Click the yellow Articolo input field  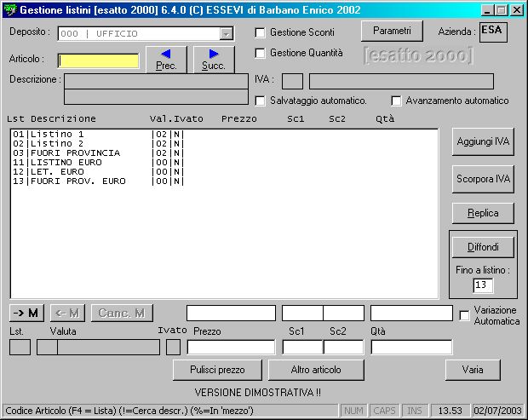tap(99, 60)
